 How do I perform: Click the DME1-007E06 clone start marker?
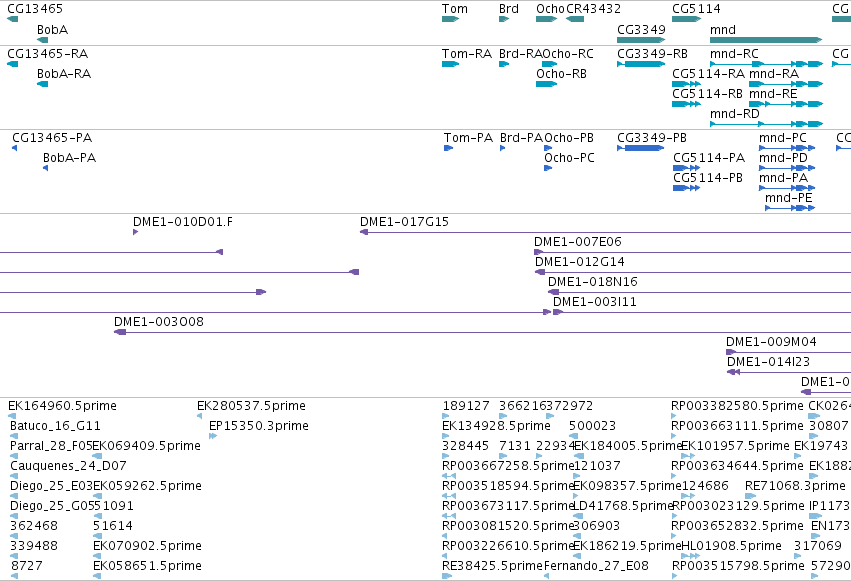538,252
